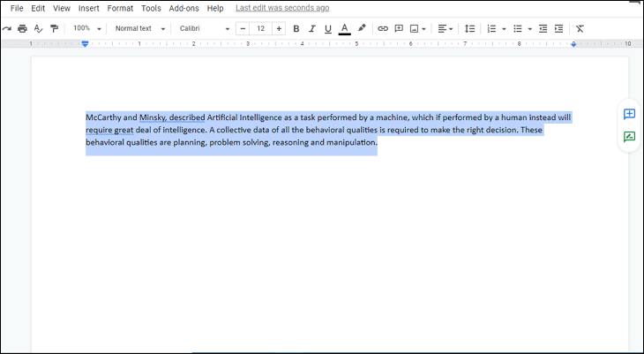Screen dimensions: 644x354
Task: Increase font size with plus button
Action: point(279,28)
